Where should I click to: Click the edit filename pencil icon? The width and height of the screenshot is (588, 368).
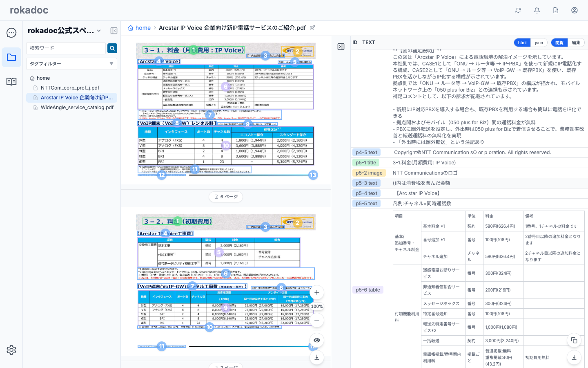point(312,28)
